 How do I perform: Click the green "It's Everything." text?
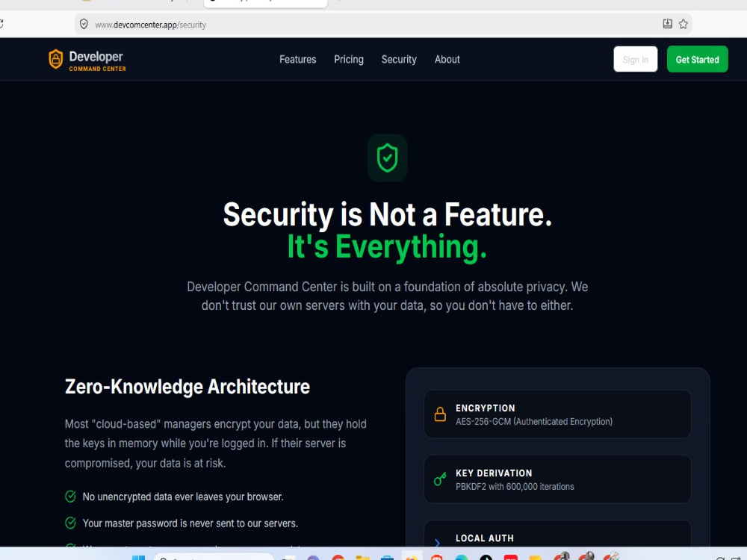[387, 246]
